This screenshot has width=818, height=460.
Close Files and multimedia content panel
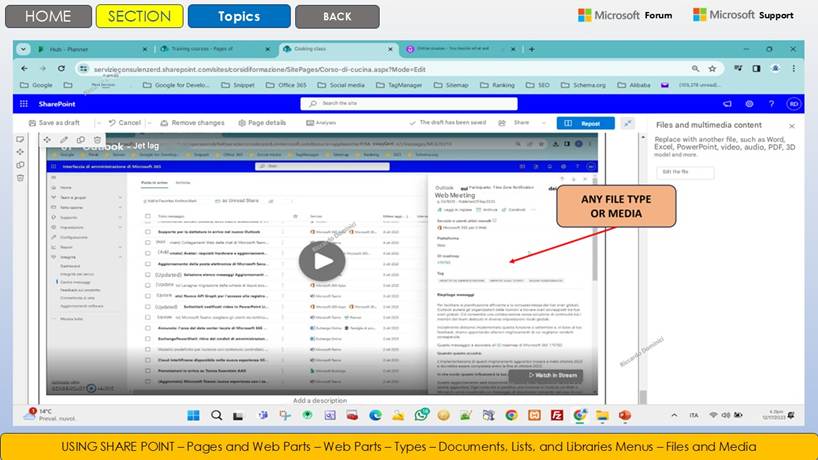[x=791, y=126]
